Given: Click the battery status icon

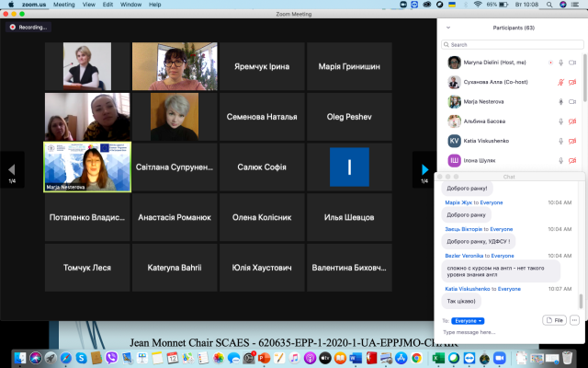Looking at the screenshot, I should pos(503,5).
